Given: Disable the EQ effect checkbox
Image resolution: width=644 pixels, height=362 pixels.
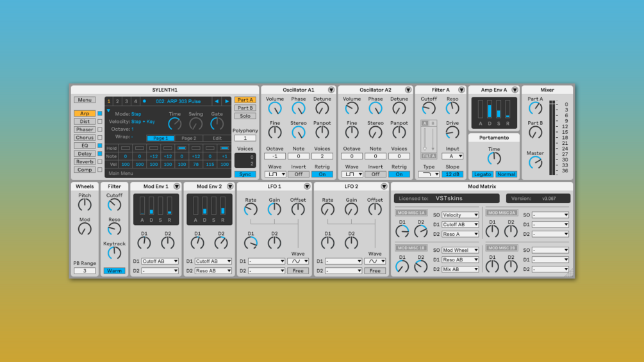Looking at the screenshot, I should tap(100, 145).
